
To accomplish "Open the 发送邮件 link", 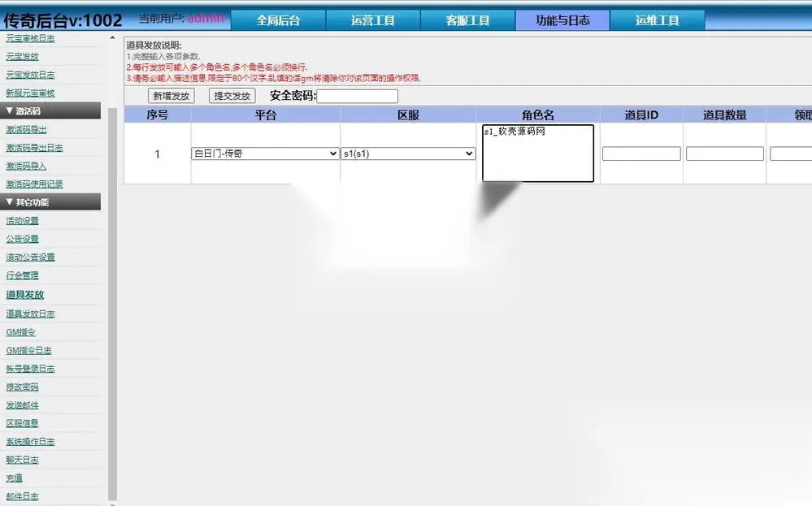I will tap(22, 405).
